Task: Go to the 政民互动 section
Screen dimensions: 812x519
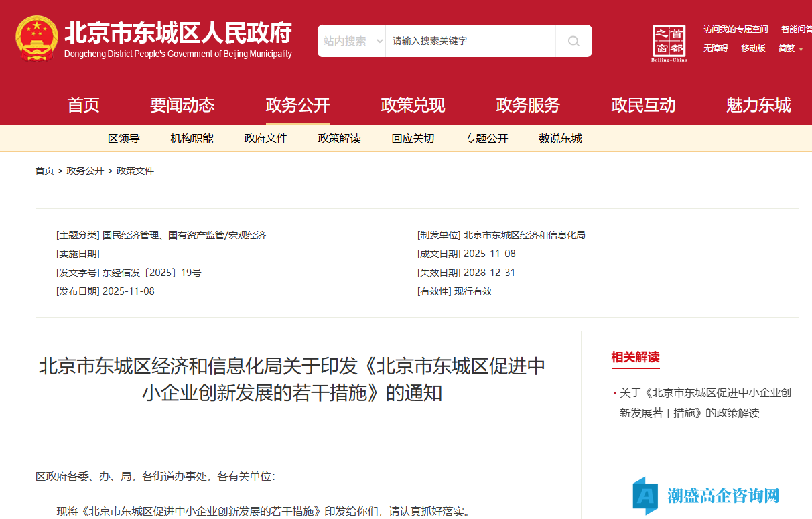Action: tap(643, 104)
